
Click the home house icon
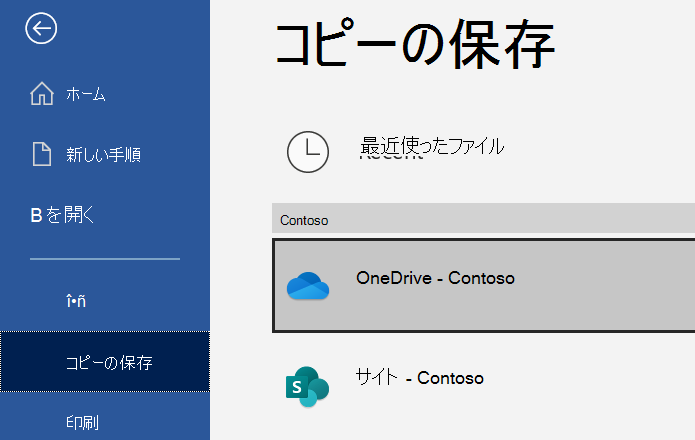tap(42, 93)
